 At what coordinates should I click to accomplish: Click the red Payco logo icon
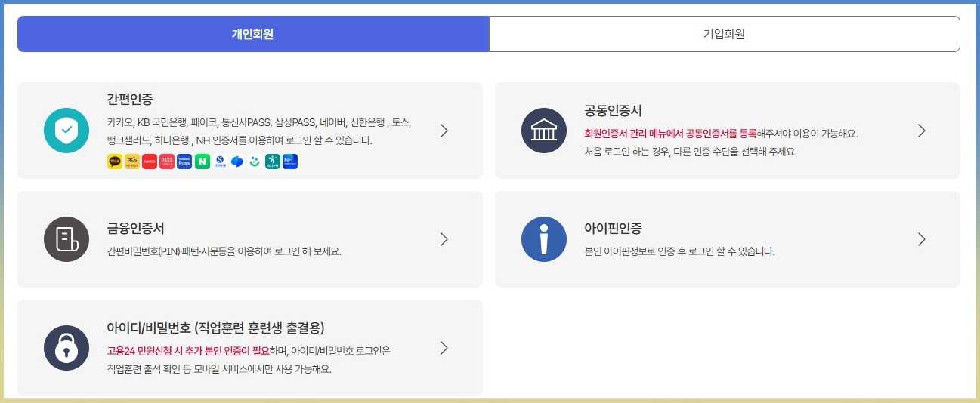click(150, 162)
